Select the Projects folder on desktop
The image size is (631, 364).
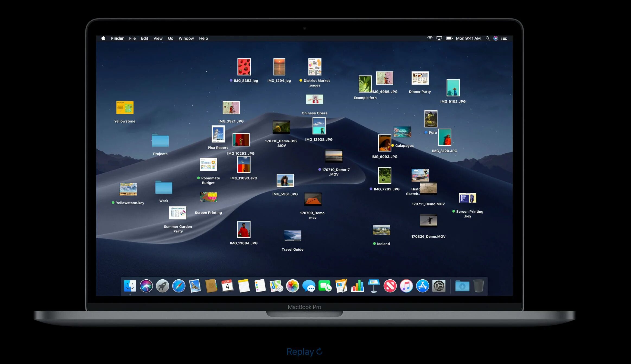(x=160, y=141)
